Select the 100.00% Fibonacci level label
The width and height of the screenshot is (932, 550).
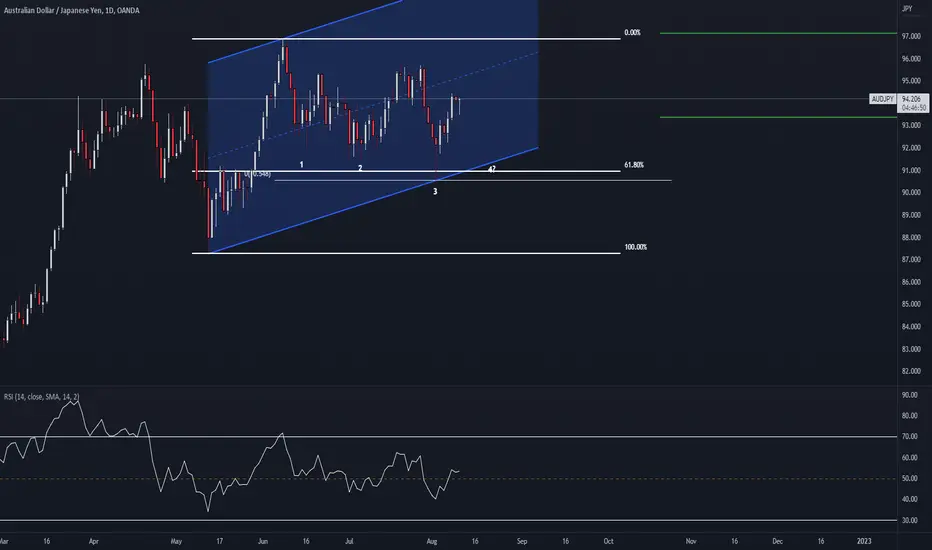(x=635, y=247)
